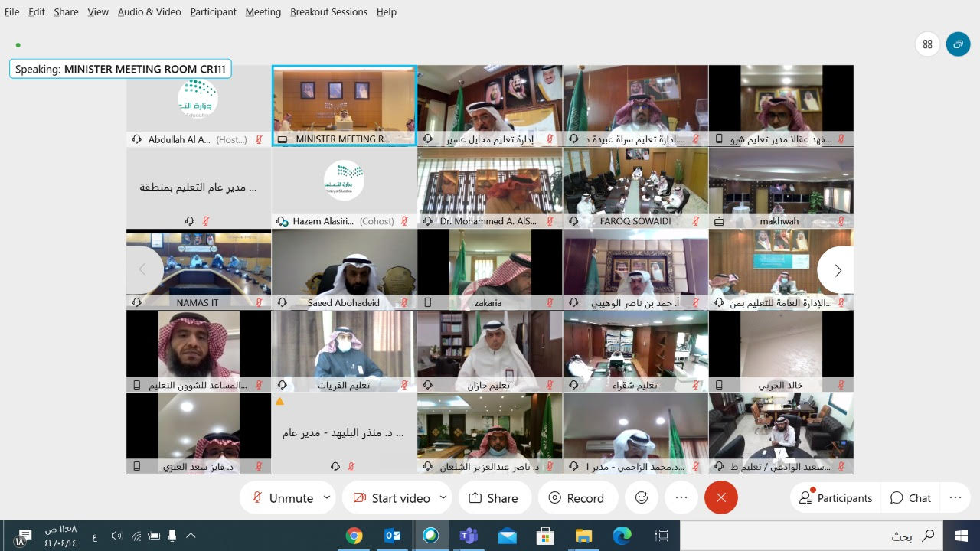Select the MINISTER MEETING ROOM video tile
This screenshot has width=980, height=551.
(x=344, y=105)
